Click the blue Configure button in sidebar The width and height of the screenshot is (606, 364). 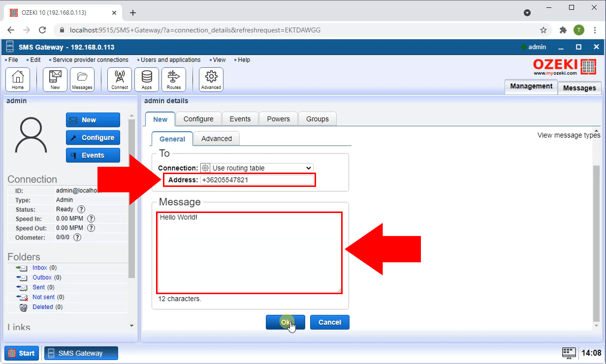(93, 138)
